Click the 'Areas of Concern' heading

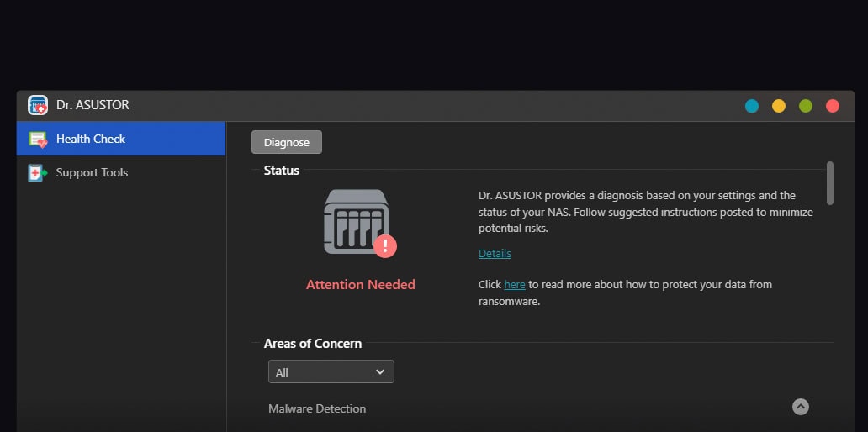(x=313, y=344)
